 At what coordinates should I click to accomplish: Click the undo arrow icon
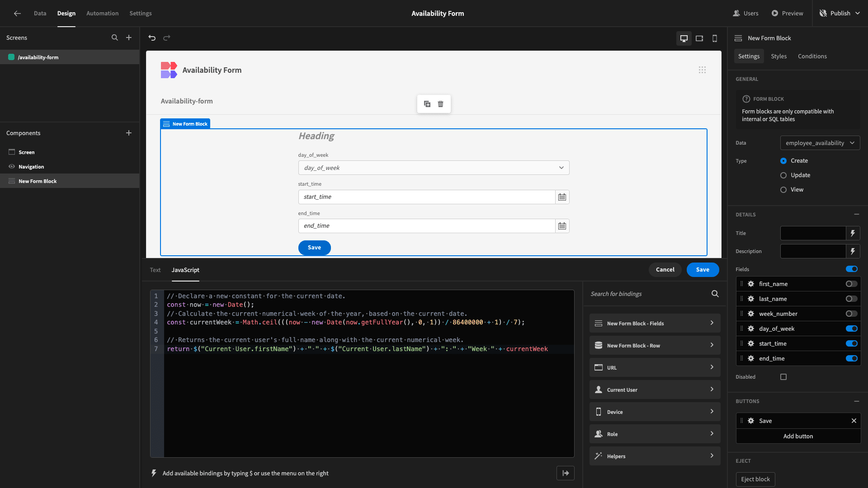click(152, 38)
